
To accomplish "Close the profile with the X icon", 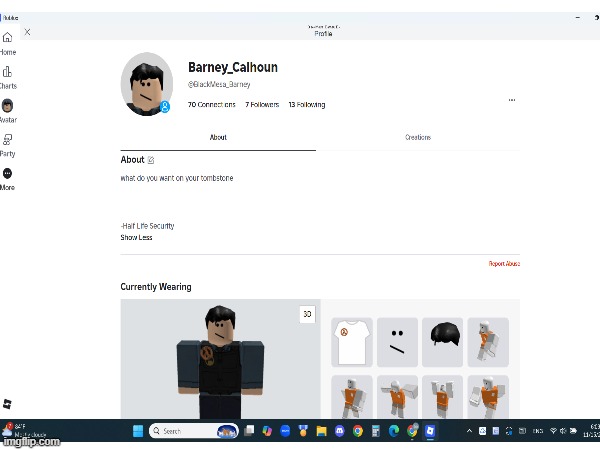I will click(x=27, y=32).
